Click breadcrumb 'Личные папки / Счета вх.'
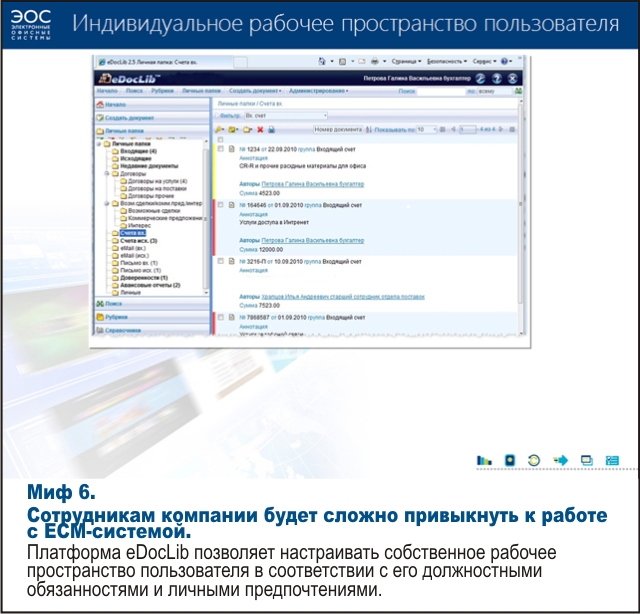640x614 pixels. 250,104
